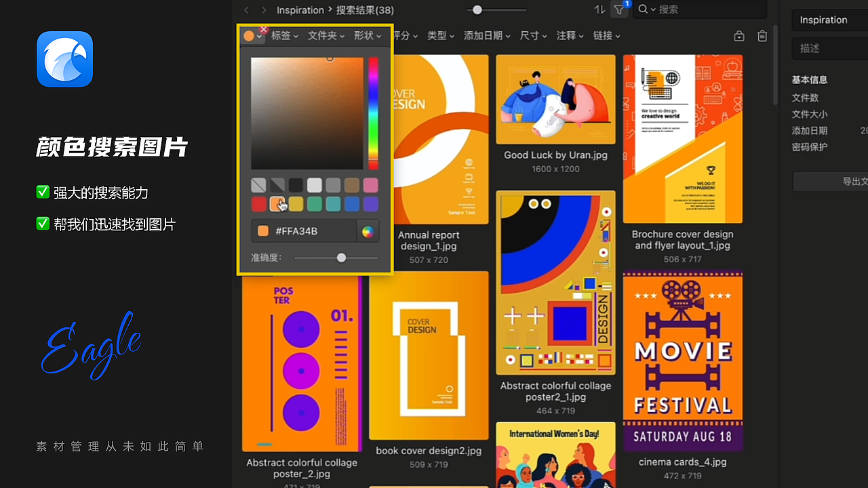Image resolution: width=868 pixels, height=488 pixels.
Task: Select the orange color swatch
Action: click(277, 204)
